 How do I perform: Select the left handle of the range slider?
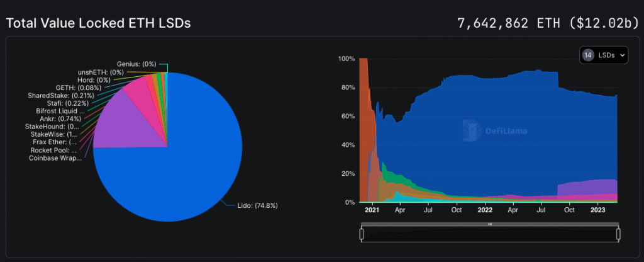click(x=362, y=234)
